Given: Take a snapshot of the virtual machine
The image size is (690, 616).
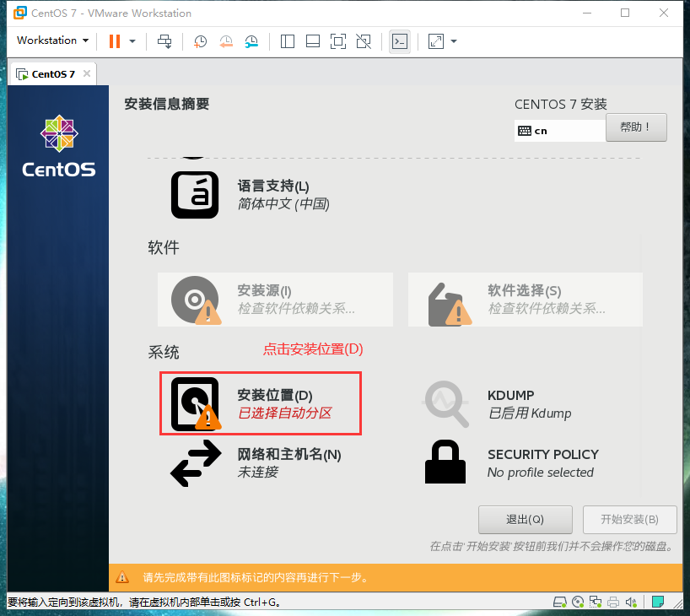Looking at the screenshot, I should point(200,41).
